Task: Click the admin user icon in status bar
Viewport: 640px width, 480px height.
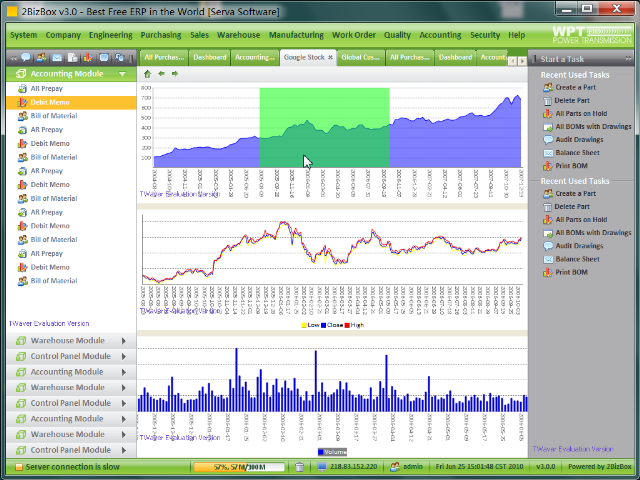Action: pos(394,467)
